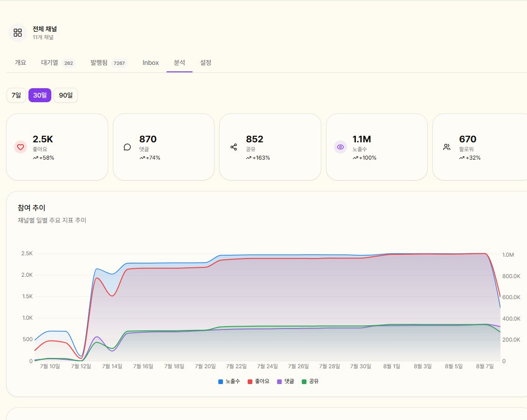Select the 30일 period option
Viewport: 527px width, 420px height.
point(40,95)
